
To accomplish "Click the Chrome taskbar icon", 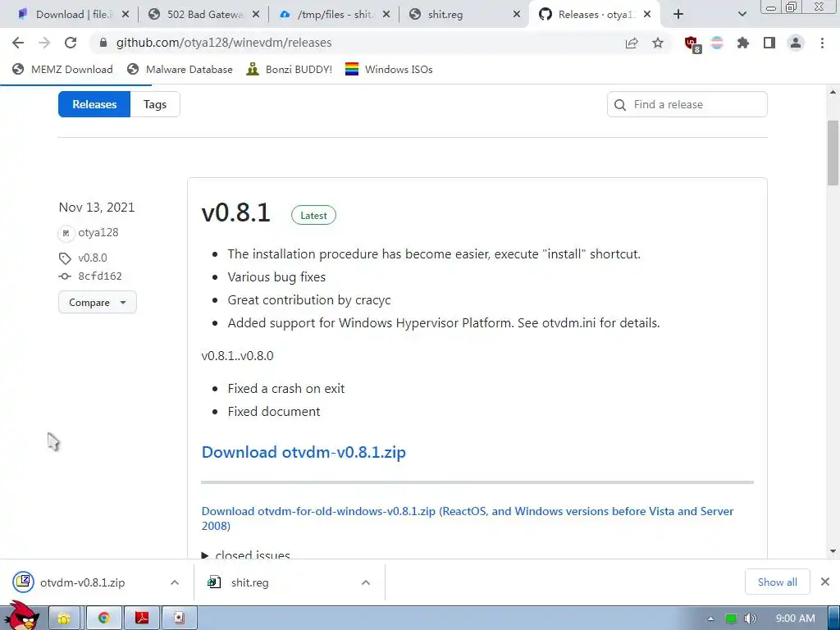I will click(x=104, y=619).
